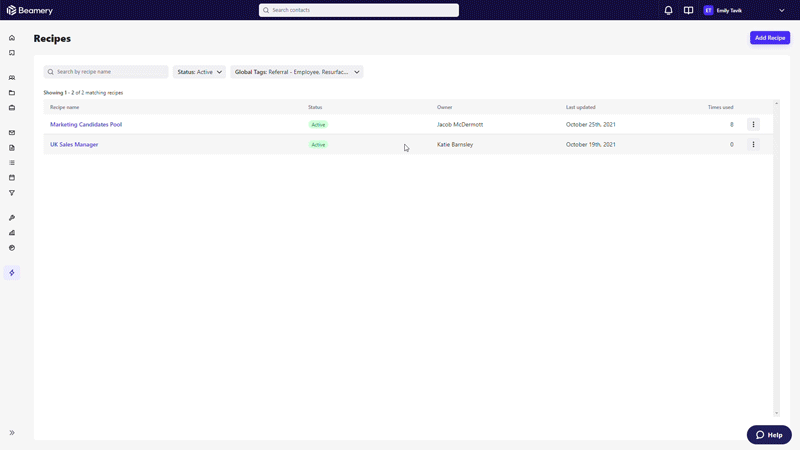
Task: Open the Home icon in sidebar
Action: tap(12, 38)
